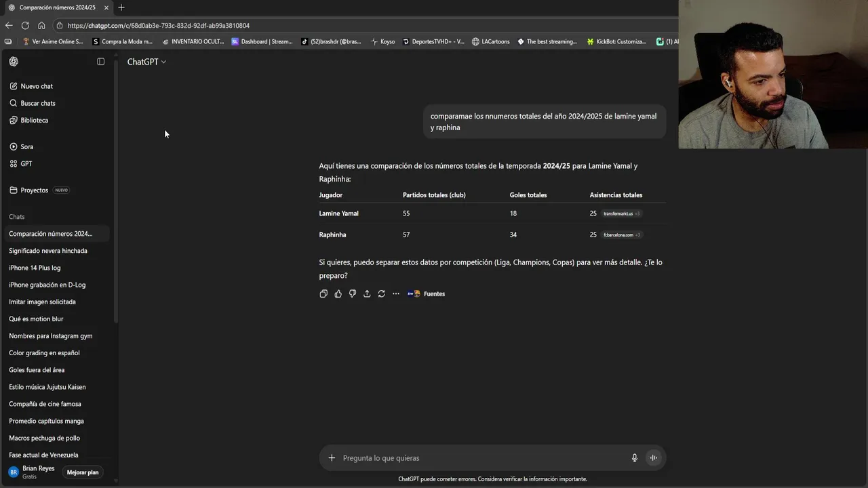Open a new browser tab
The image size is (868, 488).
pyautogui.click(x=121, y=7)
